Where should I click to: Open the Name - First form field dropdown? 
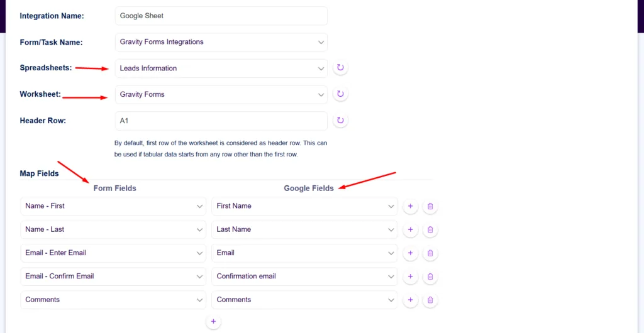[x=113, y=206]
